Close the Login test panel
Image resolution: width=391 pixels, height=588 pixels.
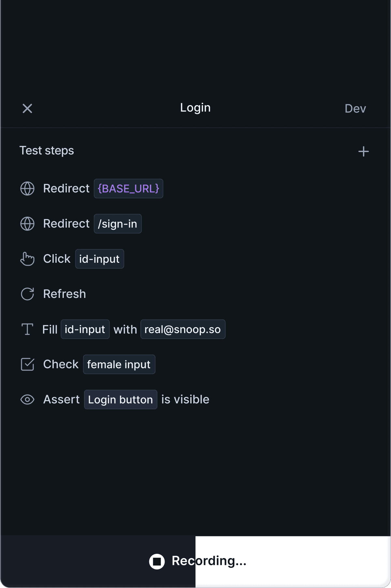coord(27,108)
